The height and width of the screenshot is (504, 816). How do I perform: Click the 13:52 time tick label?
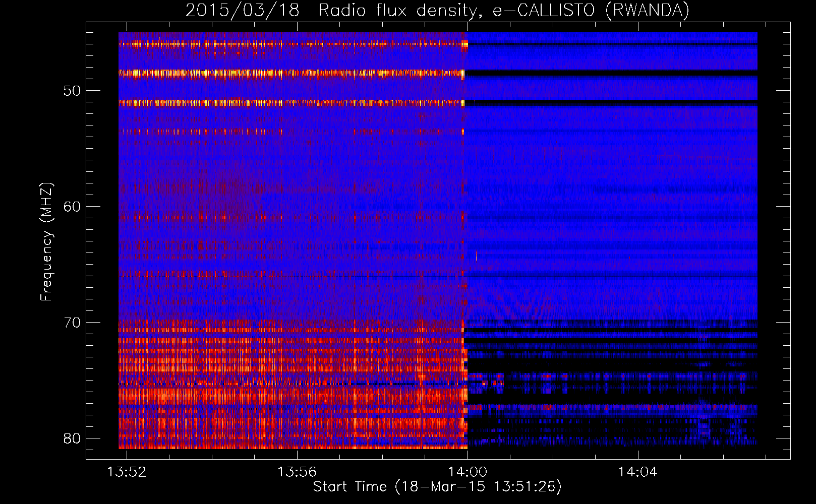click(127, 472)
